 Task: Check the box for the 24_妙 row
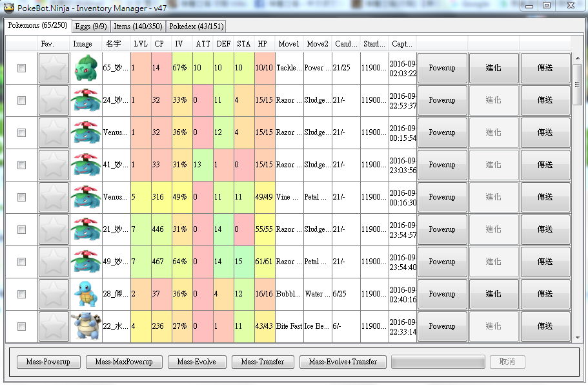click(22, 100)
